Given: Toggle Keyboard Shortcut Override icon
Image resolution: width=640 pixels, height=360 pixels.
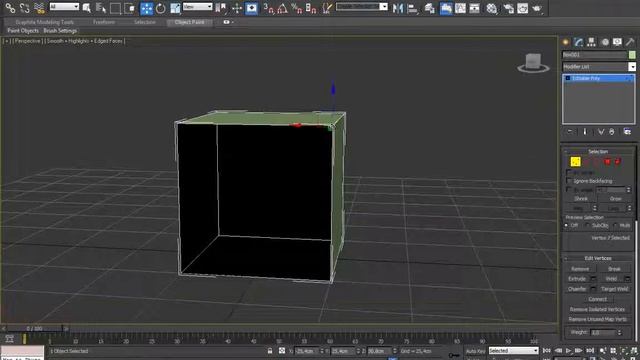Looking at the screenshot, I should 251,8.
